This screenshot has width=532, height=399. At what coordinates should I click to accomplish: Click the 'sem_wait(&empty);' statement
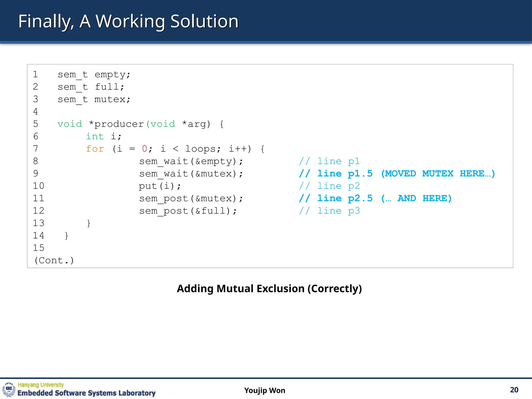[191, 161]
